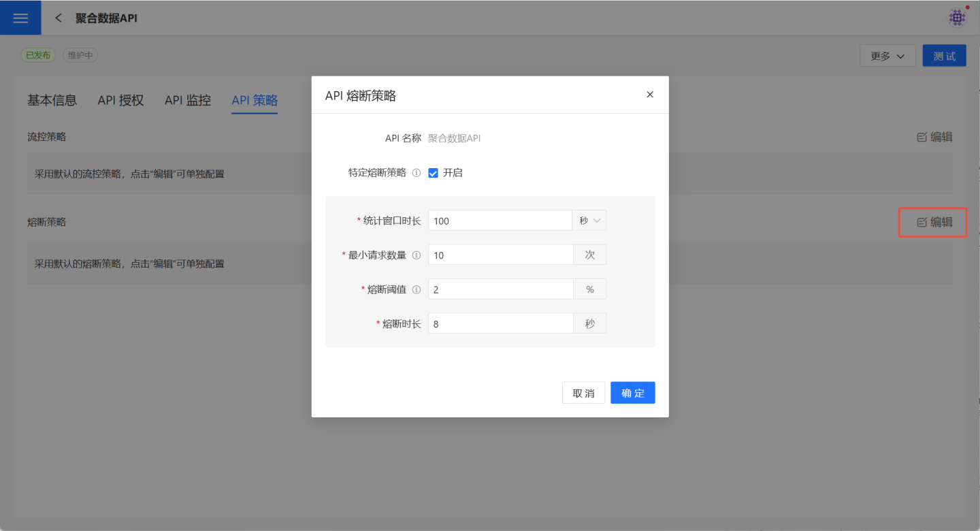Open the 更多 dropdown menu
The image size is (980, 531).
887,56
